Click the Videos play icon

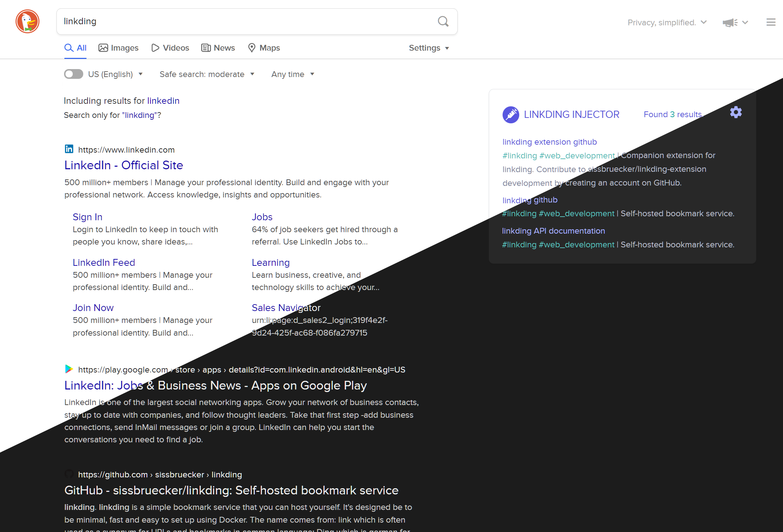pos(155,48)
